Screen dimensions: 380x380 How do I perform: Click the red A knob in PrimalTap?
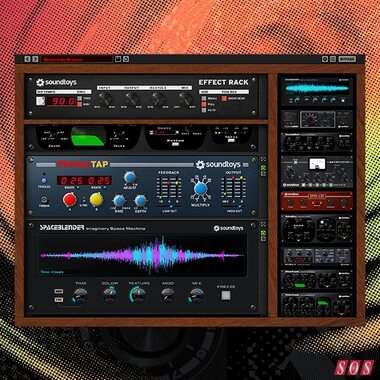(x=70, y=199)
